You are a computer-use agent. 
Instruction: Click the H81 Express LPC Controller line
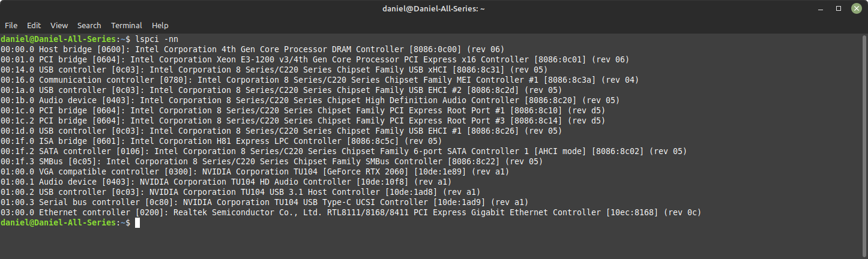222,141
